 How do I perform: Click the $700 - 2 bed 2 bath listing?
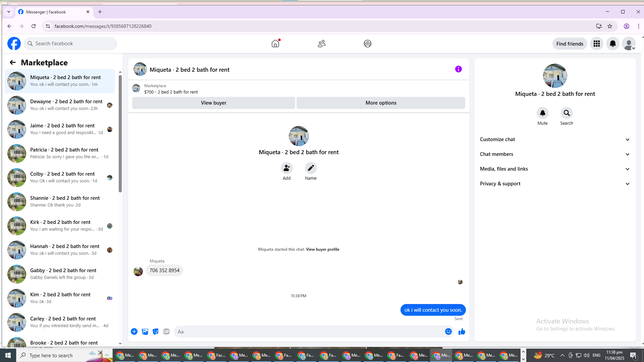[x=171, y=92]
